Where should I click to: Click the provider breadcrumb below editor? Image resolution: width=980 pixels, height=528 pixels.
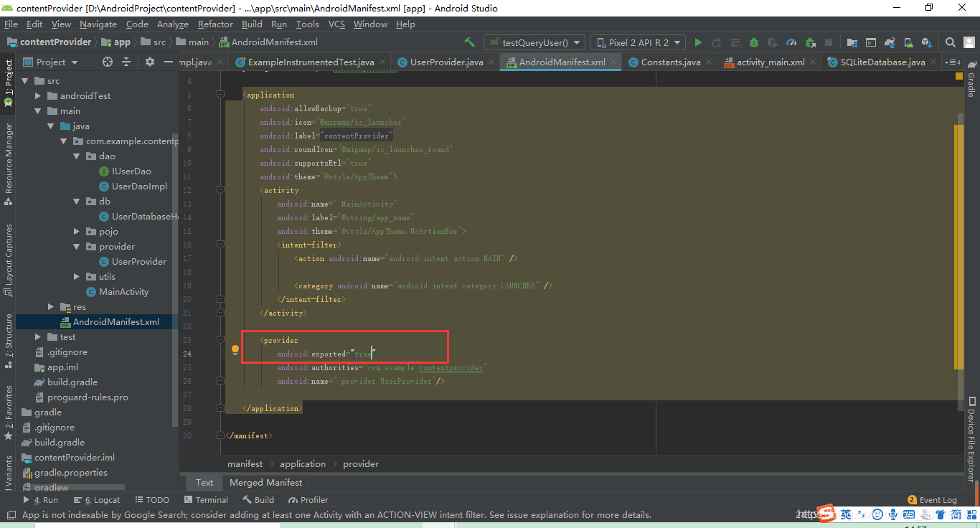[x=361, y=464]
